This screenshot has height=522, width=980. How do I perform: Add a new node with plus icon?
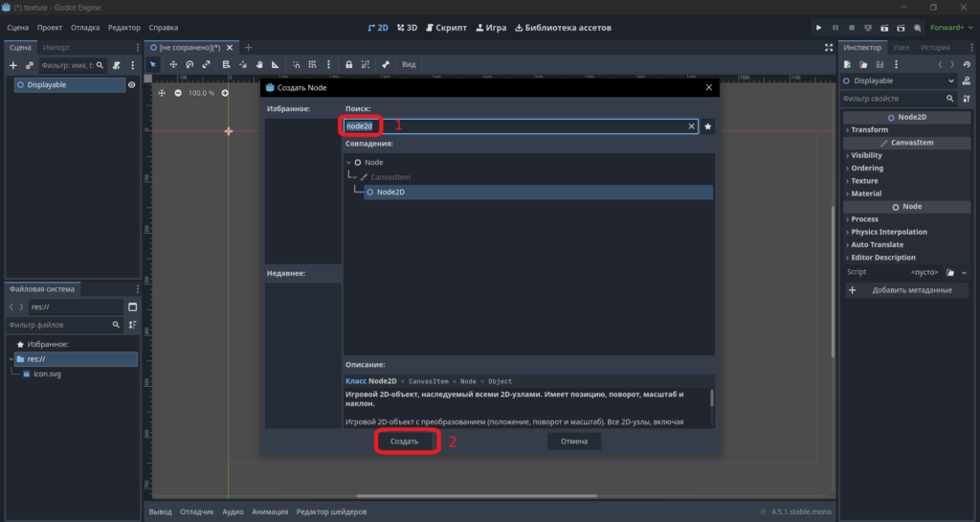[13, 65]
